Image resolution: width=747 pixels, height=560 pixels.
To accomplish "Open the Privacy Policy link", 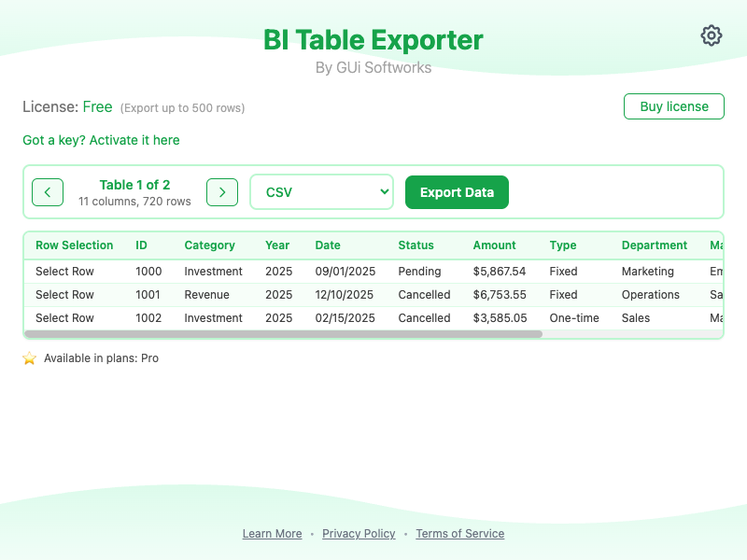I will [359, 534].
